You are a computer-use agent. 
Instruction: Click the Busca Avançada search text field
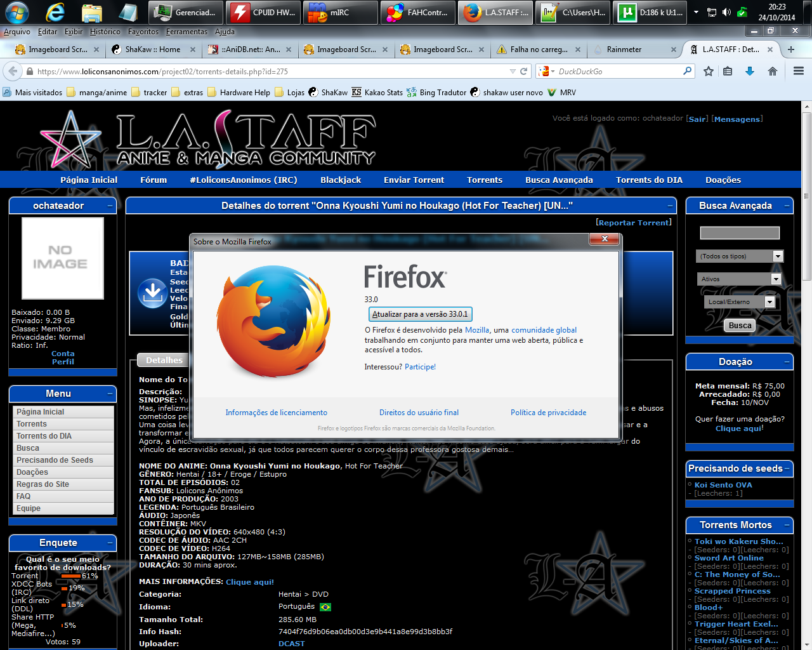(740, 233)
